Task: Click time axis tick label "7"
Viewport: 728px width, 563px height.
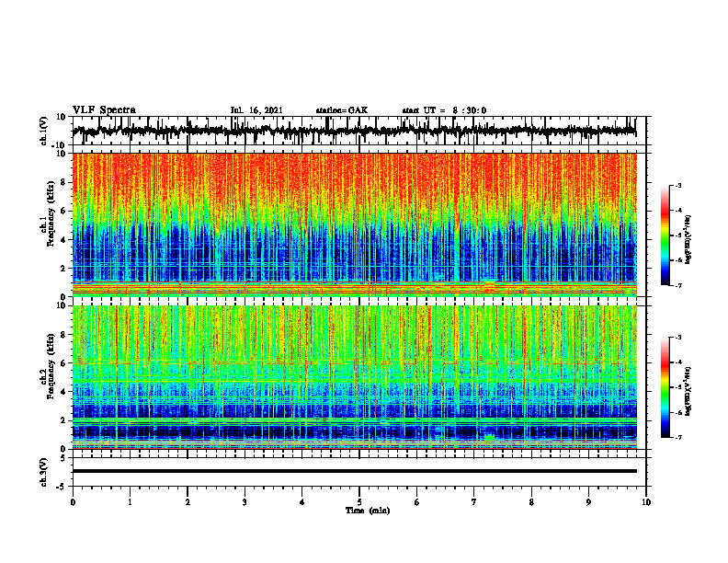Action: pyautogui.click(x=474, y=502)
